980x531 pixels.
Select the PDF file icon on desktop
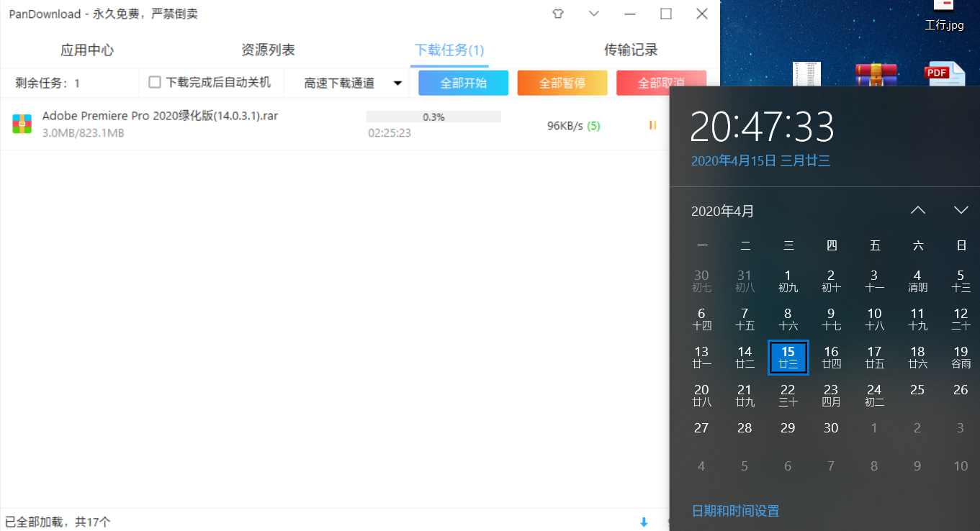[944, 74]
